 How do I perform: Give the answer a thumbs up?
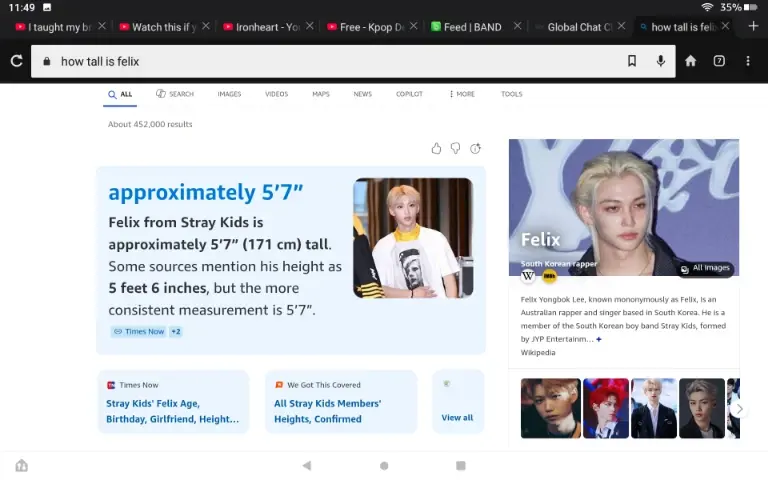coord(436,148)
